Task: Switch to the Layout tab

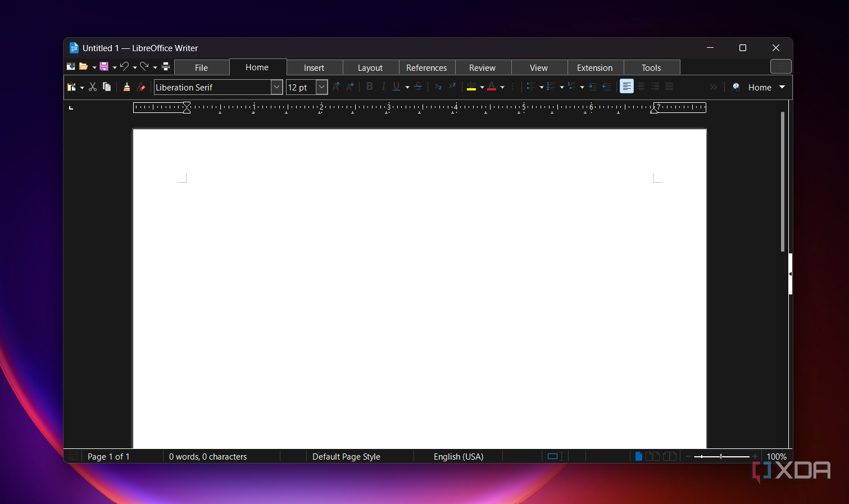Action: (370, 67)
